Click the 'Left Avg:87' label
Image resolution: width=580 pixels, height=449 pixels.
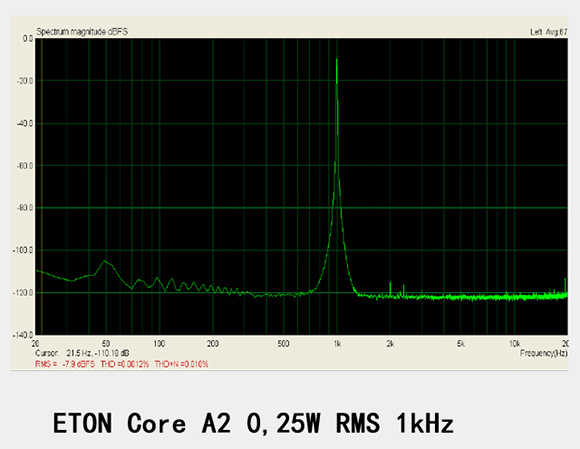point(549,32)
